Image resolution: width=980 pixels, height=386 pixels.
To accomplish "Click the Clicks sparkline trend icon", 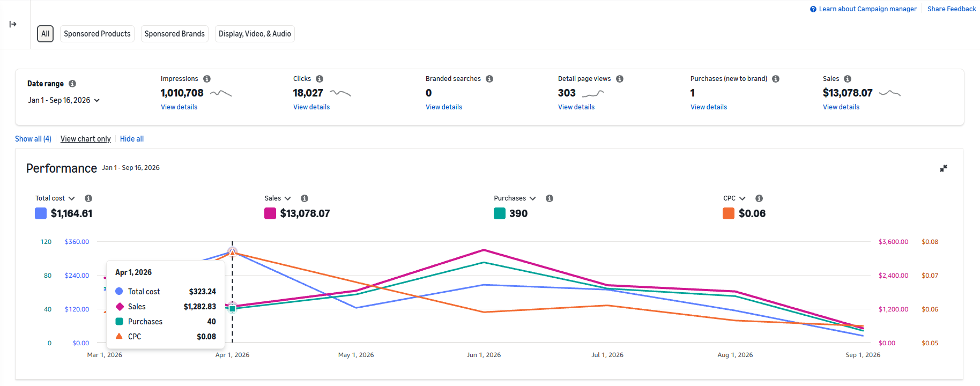I will 340,93.
